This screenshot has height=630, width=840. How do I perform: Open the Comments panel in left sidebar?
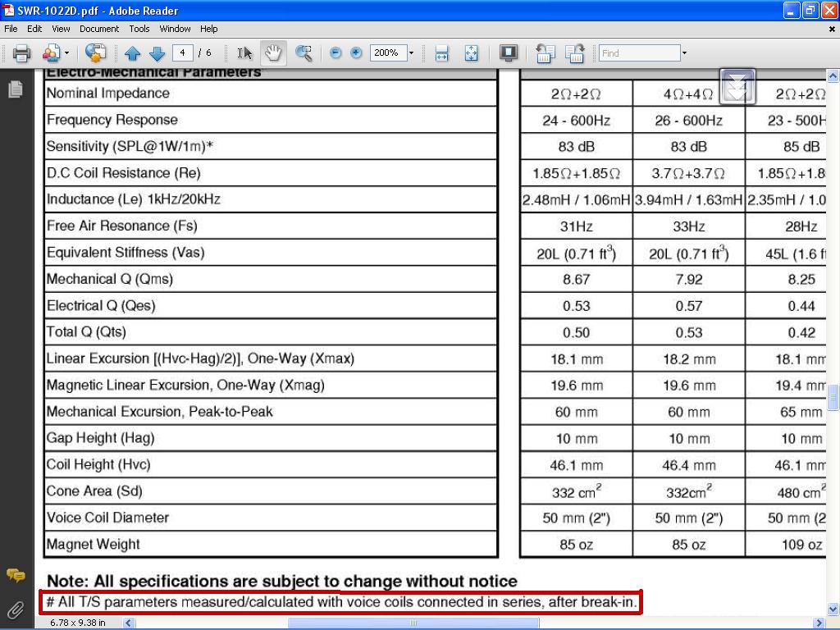point(16,575)
